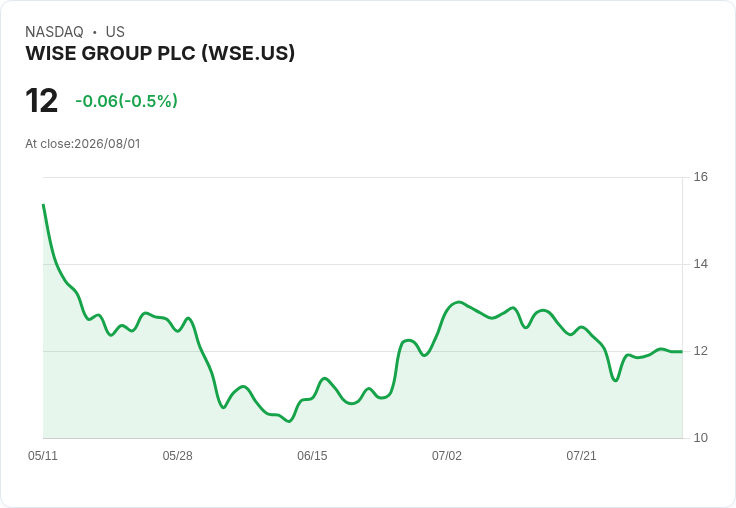736x508 pixels.
Task: Click the lowest dip of the price line
Action: 289,421
